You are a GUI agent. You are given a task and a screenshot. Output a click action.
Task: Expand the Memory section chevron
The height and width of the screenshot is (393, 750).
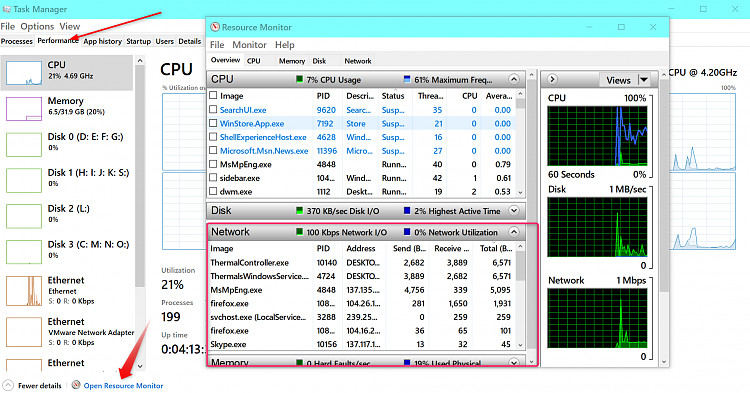coord(514,362)
